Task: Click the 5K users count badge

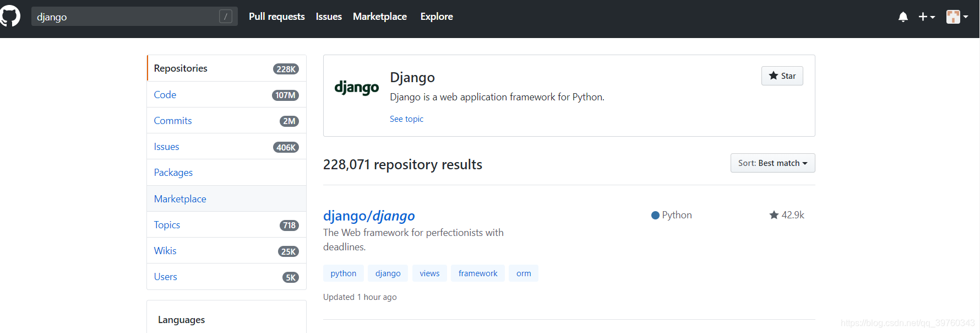Action: pos(291,277)
